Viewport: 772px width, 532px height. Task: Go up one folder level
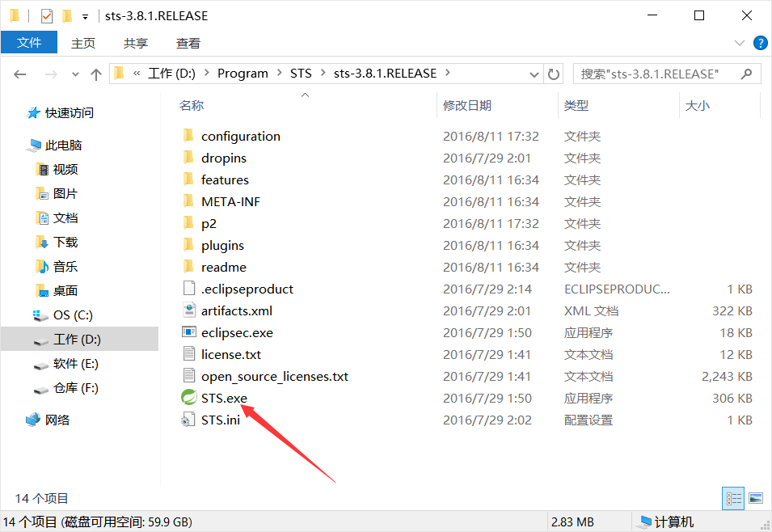[96, 74]
